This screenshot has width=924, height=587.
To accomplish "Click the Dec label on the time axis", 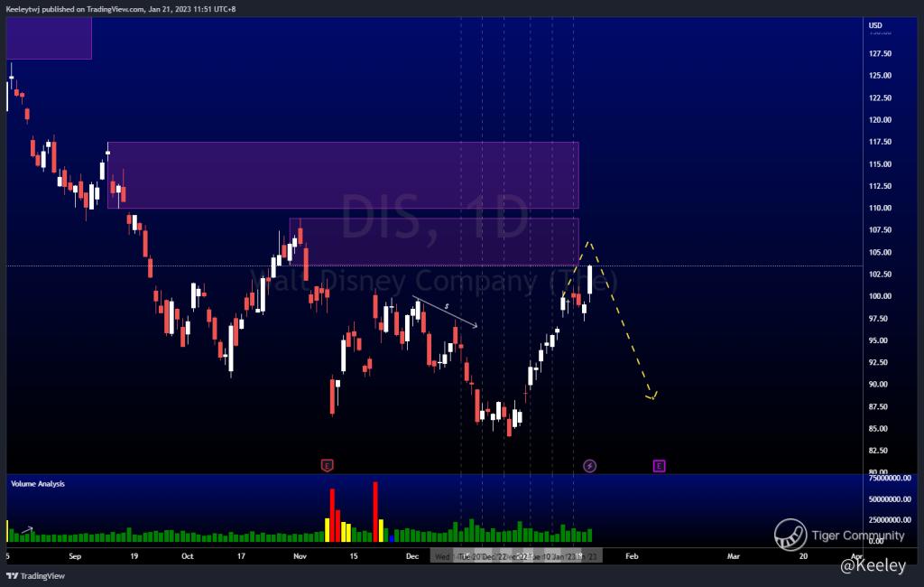I will pyautogui.click(x=411, y=556).
